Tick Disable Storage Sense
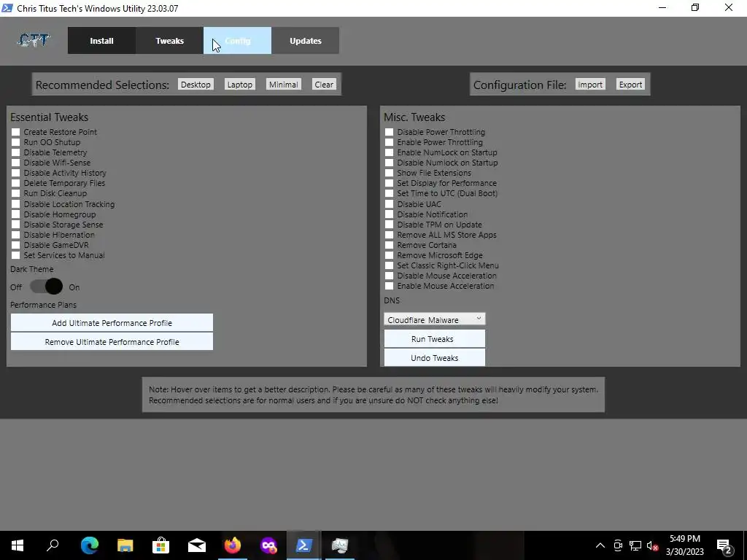Image resolution: width=747 pixels, height=560 pixels. coord(16,225)
